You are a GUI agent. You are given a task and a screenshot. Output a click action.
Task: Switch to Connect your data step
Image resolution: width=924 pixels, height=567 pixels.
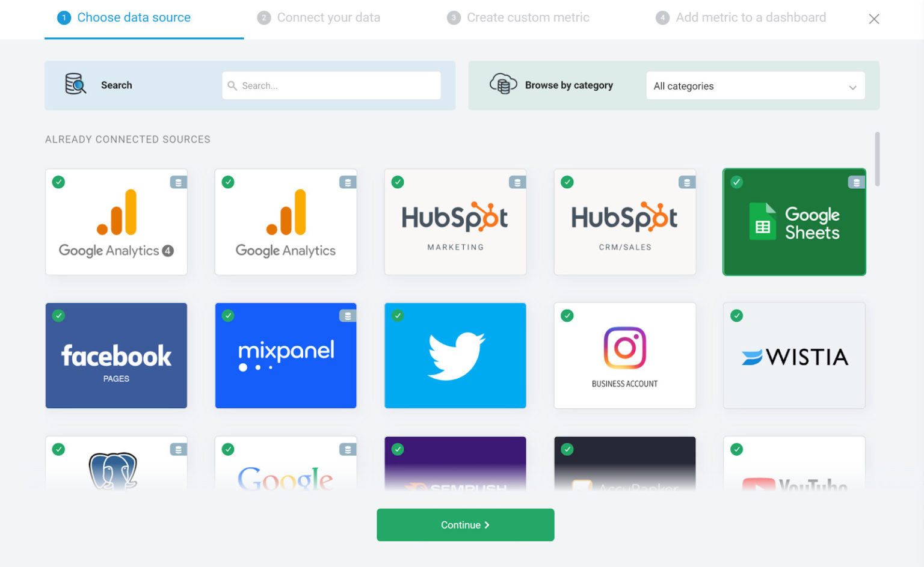[328, 17]
